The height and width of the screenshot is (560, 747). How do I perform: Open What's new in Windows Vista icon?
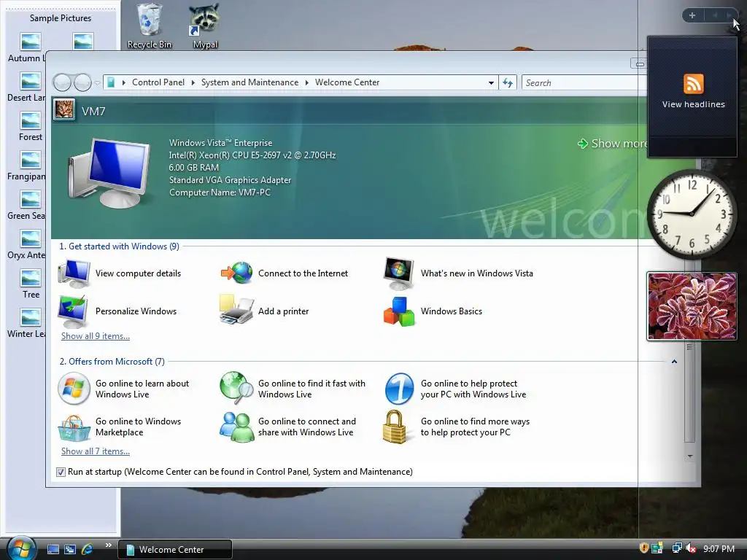point(399,273)
